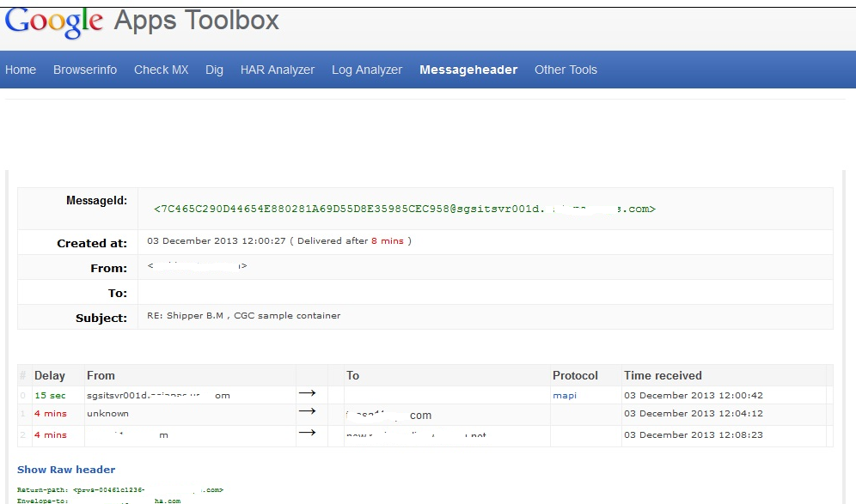Click the Envelope-to raw header line

[x=99, y=501]
